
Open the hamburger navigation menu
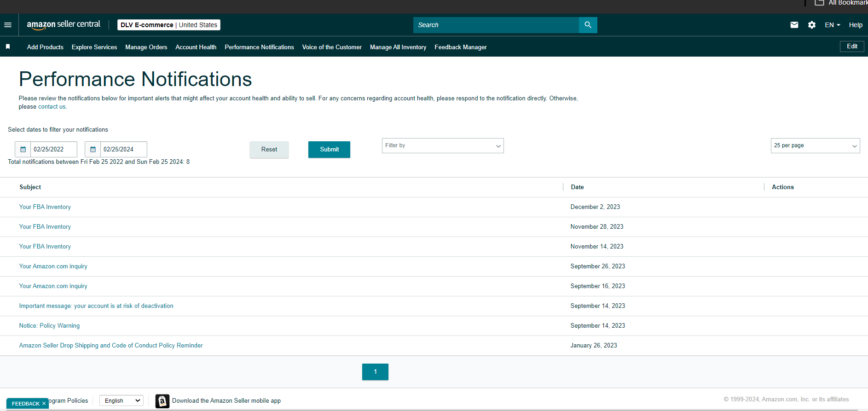click(x=8, y=25)
